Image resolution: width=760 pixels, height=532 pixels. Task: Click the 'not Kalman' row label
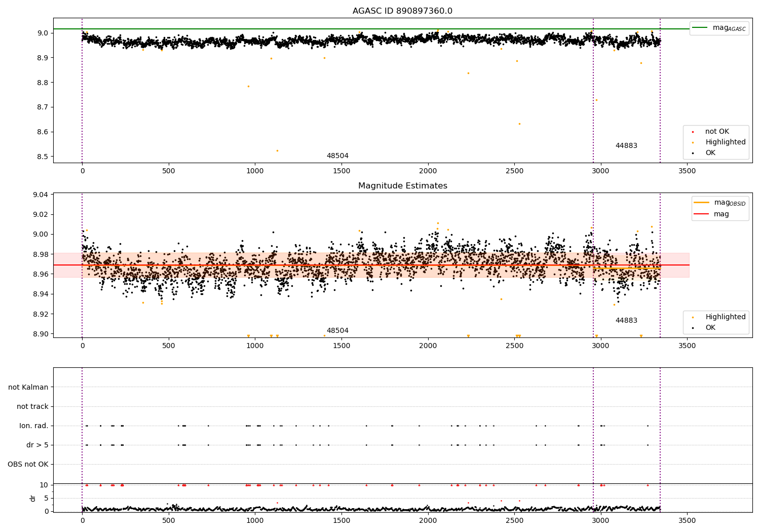28,388
